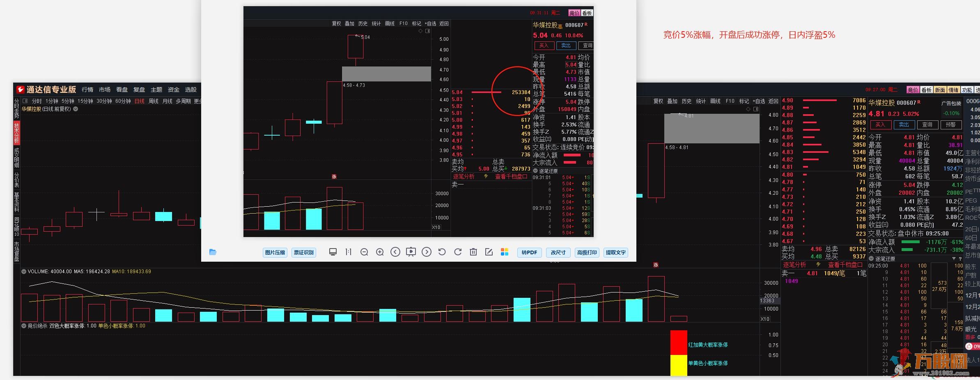This screenshot has width=980, height=380.
Task: Open folder icon in image viewer toolbar
Action: (x=213, y=252)
